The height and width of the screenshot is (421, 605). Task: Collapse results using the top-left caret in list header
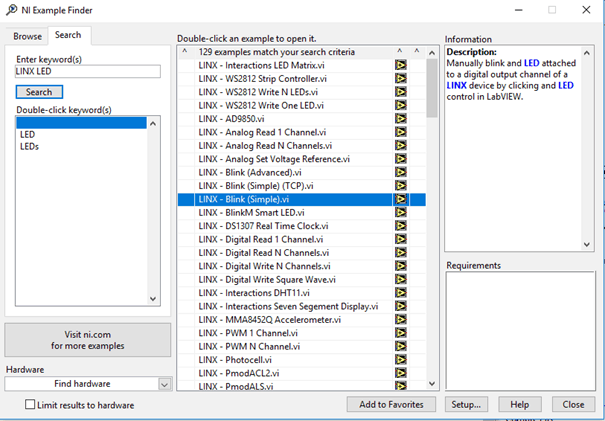point(184,51)
